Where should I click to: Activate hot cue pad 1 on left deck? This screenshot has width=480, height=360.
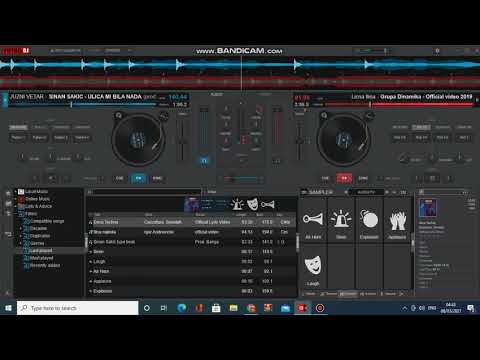tap(18, 137)
